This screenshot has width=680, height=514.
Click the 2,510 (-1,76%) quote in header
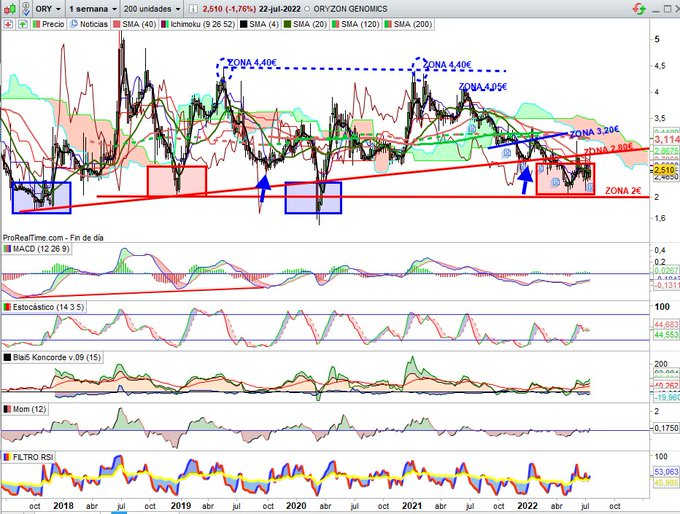tap(229, 9)
